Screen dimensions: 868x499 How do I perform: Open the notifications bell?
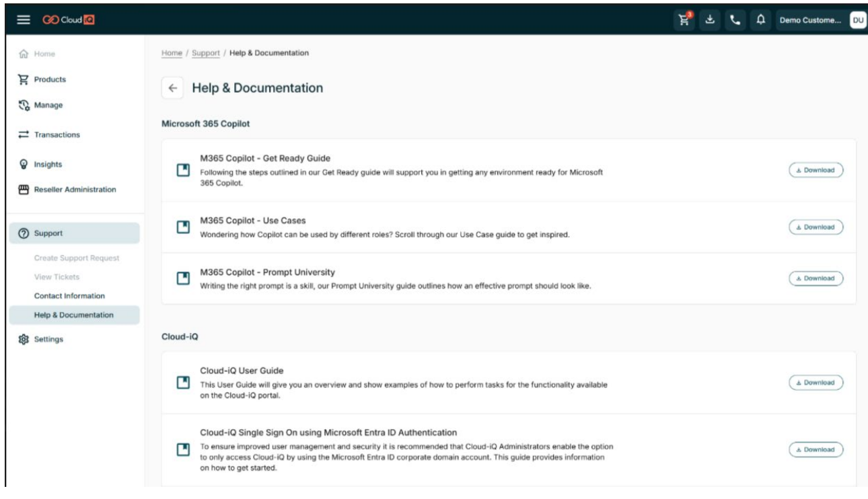point(760,20)
